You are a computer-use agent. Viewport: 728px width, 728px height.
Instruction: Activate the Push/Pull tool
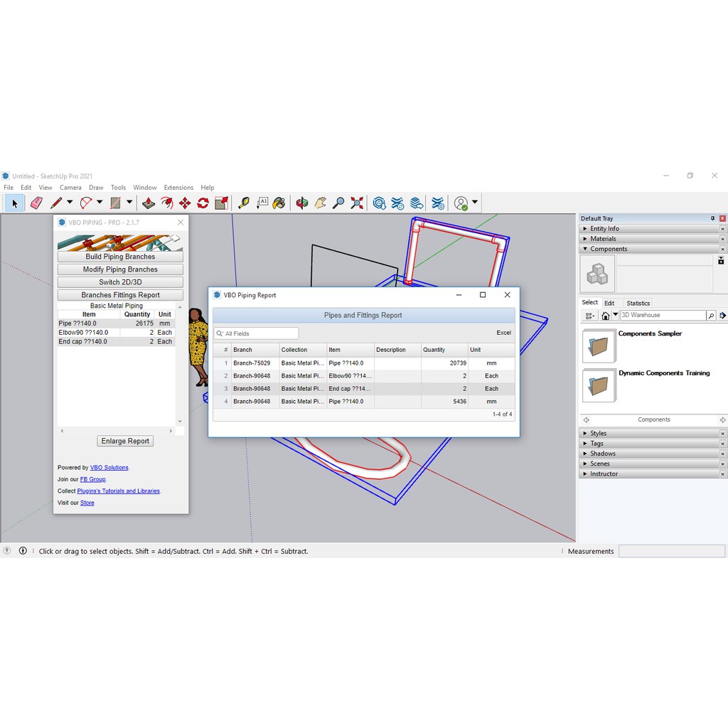click(149, 203)
